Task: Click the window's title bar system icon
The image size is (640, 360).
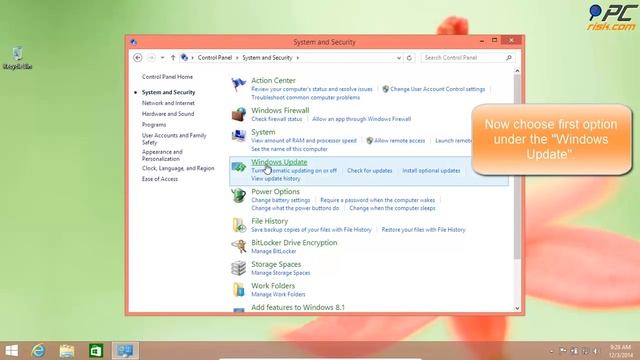Action: click(133, 42)
